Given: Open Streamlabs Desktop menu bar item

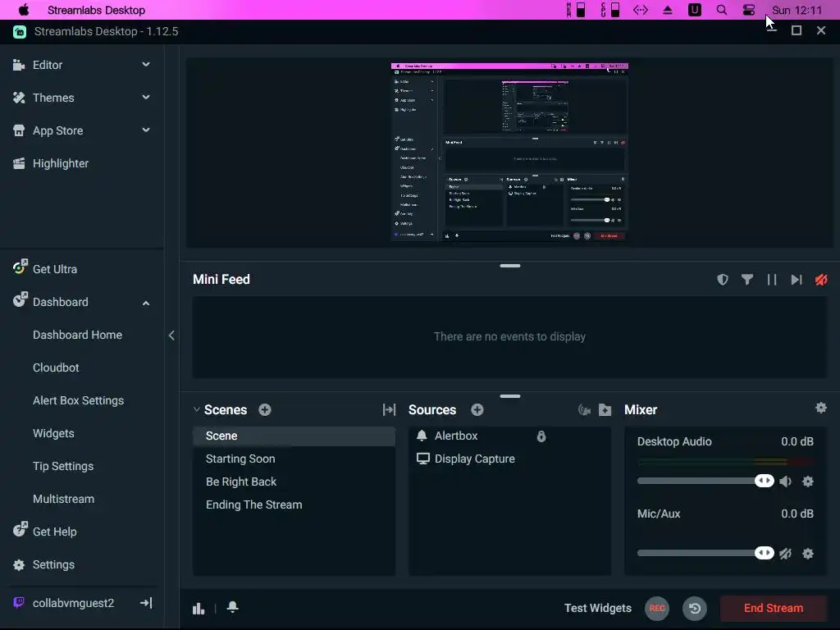Looking at the screenshot, I should tap(97, 10).
